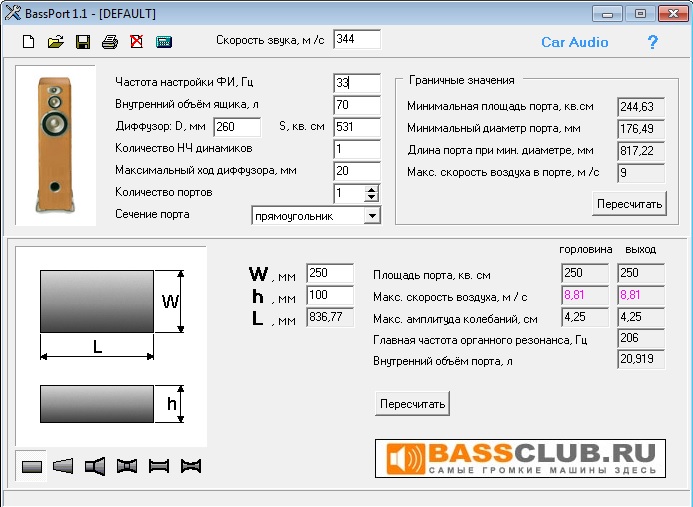Save project using the floppy disk icon

click(83, 42)
